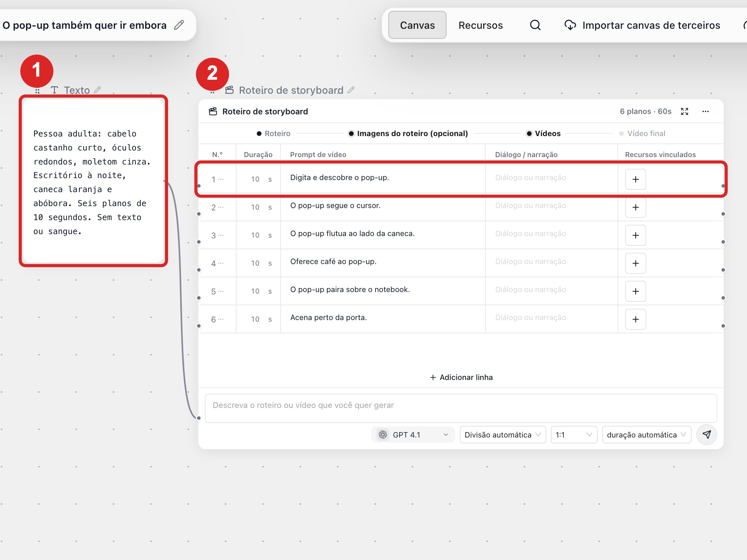The image size is (747, 560).
Task: Click rename pencil beside Roteiro de storyboard label
Action: pyautogui.click(x=351, y=90)
